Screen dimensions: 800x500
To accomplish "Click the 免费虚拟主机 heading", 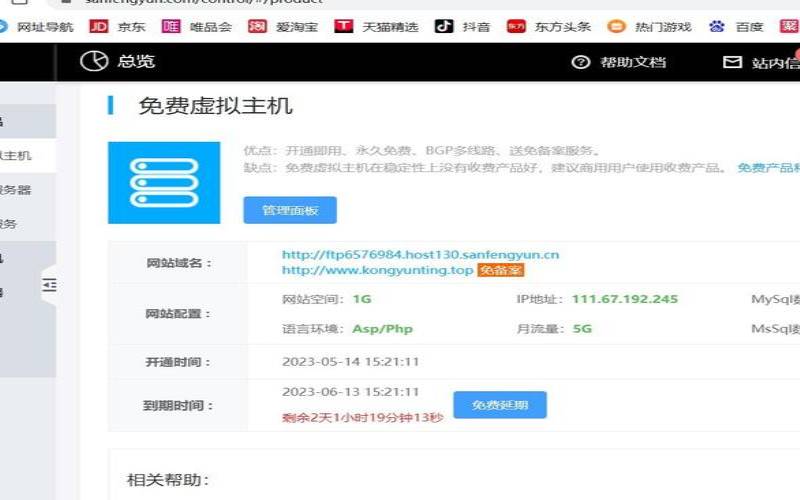I will [x=215, y=106].
